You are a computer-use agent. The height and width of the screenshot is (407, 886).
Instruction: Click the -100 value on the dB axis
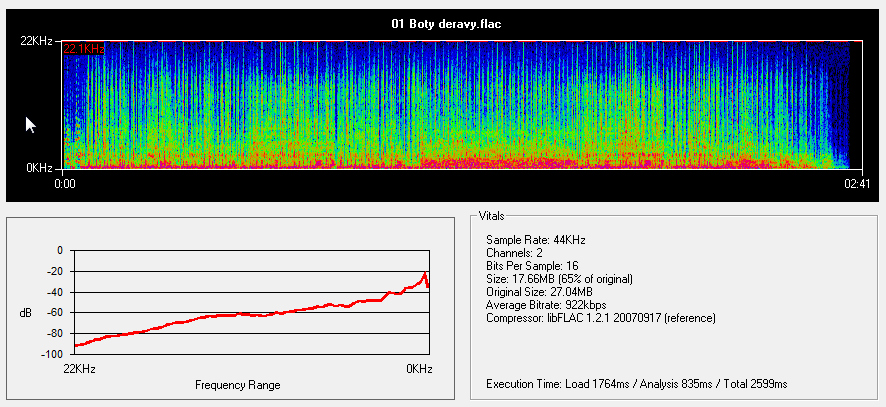pyautogui.click(x=50, y=354)
